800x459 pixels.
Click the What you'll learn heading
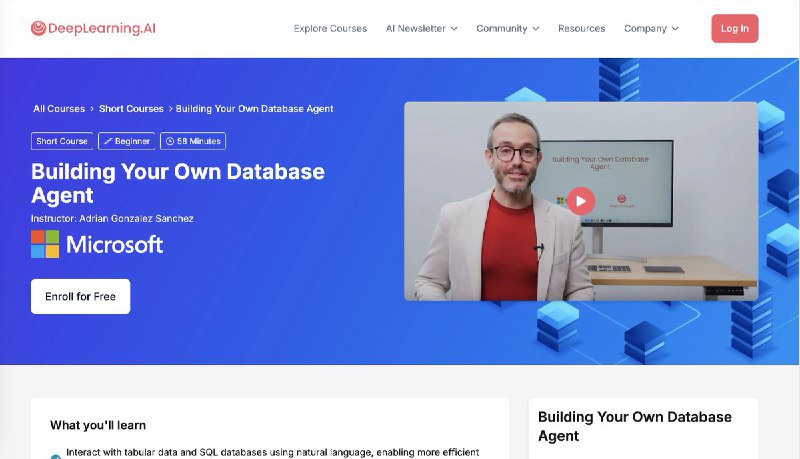pyautogui.click(x=98, y=425)
